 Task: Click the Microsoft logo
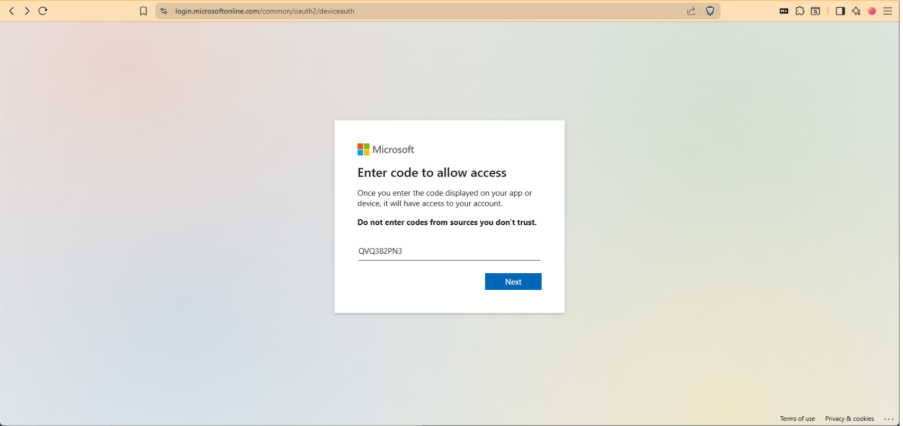tap(385, 150)
